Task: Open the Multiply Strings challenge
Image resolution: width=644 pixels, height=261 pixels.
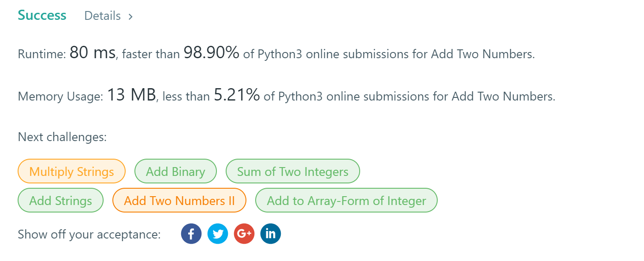Action: [71, 171]
